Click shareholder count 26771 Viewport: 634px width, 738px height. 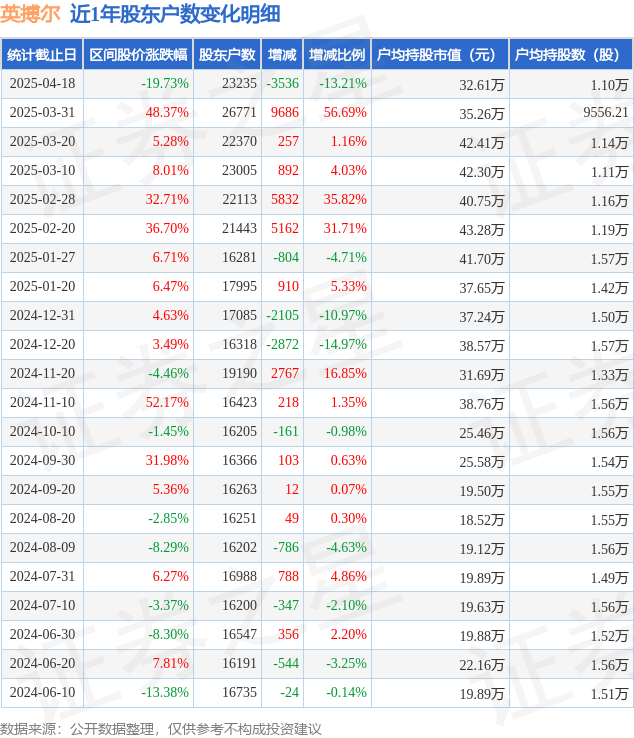240,112
